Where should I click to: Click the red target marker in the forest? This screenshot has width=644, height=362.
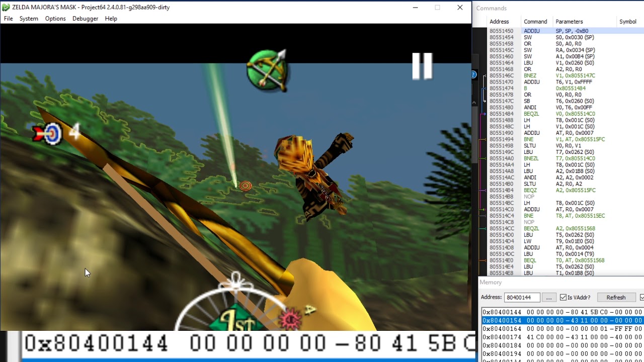tap(245, 186)
